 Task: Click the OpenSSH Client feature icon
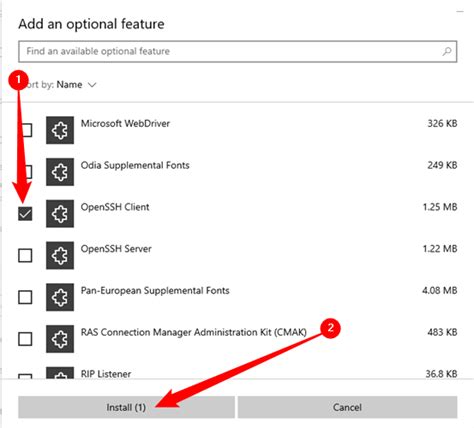click(60, 214)
